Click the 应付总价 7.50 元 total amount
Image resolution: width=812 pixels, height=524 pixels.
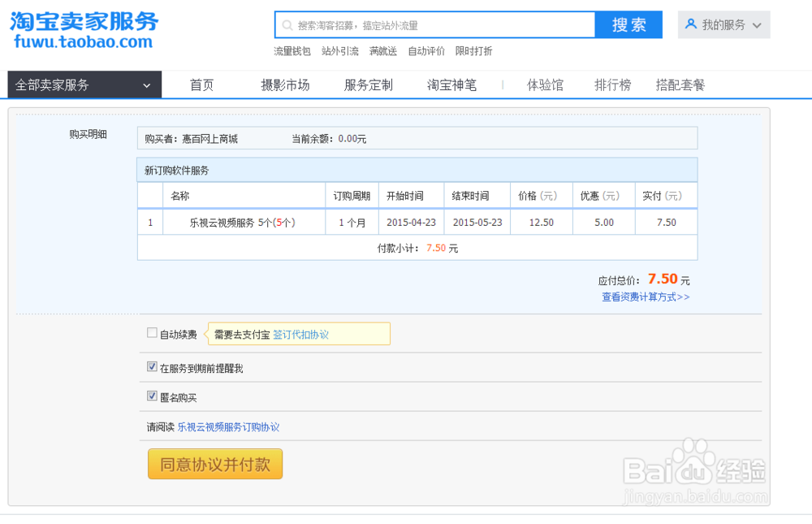pos(644,279)
